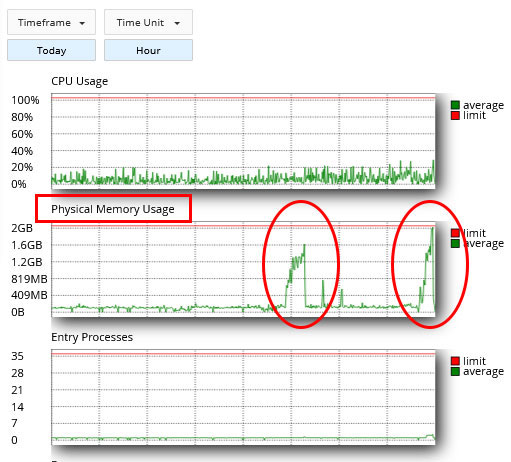Click the Physical Memory Usage title
Screen dimensions: 511x462
click(113, 209)
